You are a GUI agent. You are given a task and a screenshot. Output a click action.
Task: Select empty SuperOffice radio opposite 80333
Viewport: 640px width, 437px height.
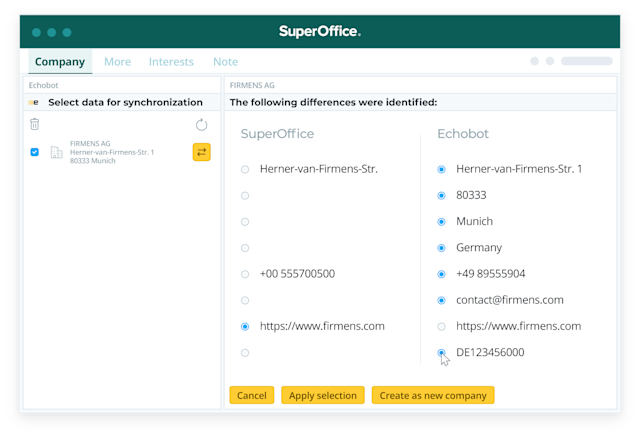pyautogui.click(x=245, y=195)
